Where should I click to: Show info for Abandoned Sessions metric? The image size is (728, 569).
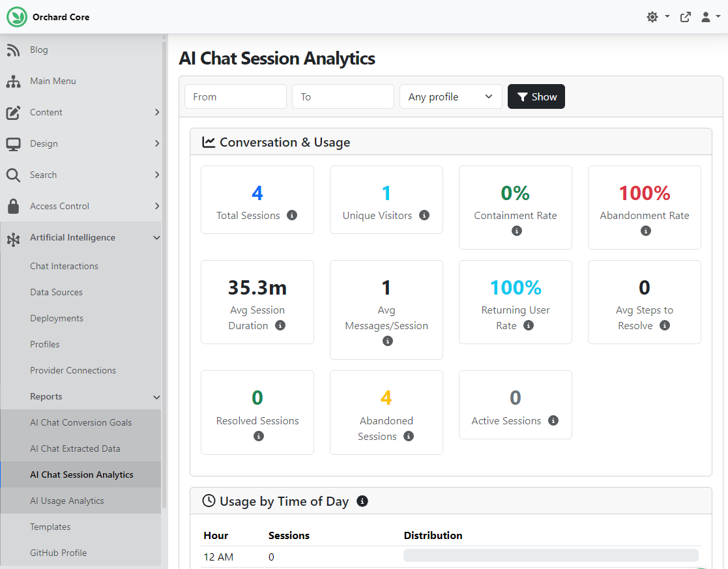point(409,436)
